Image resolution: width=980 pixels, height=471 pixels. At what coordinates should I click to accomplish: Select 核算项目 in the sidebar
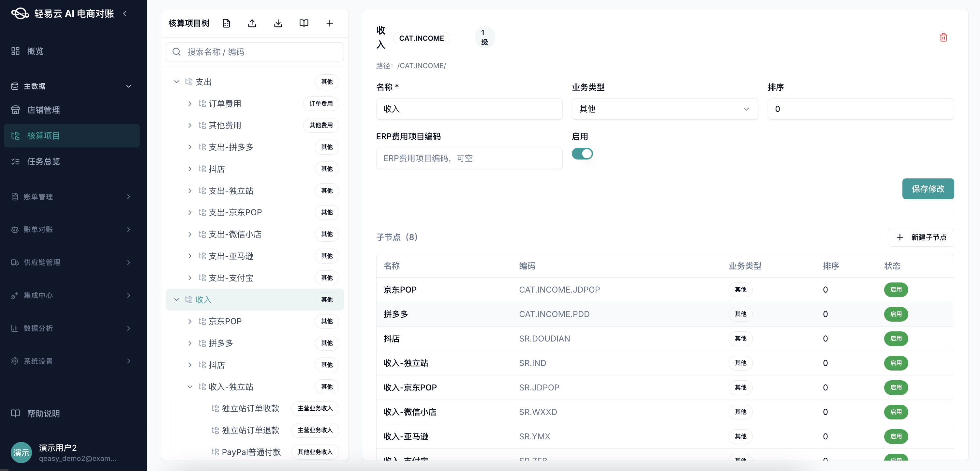pyautogui.click(x=72, y=136)
